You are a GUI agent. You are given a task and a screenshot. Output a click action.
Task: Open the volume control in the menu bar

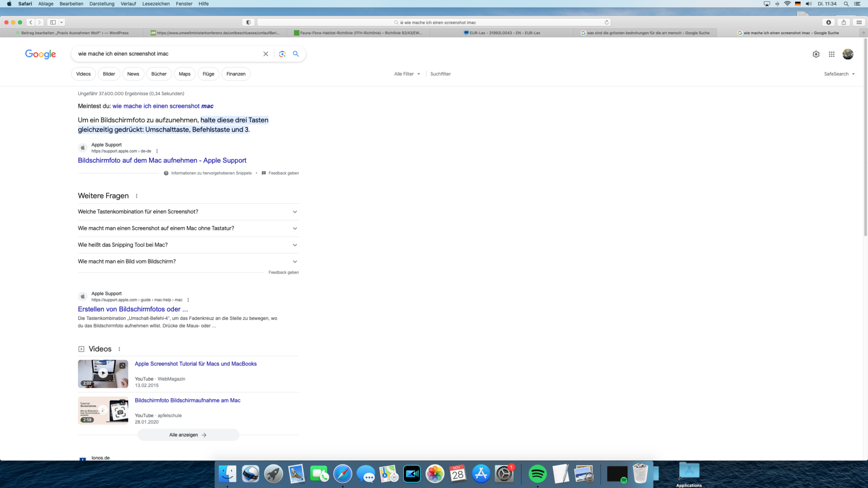pos(808,4)
